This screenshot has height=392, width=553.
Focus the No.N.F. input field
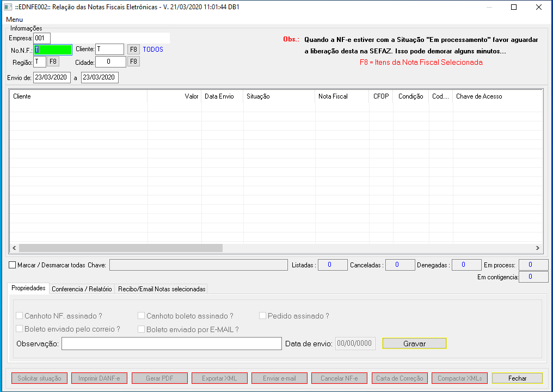pos(53,50)
